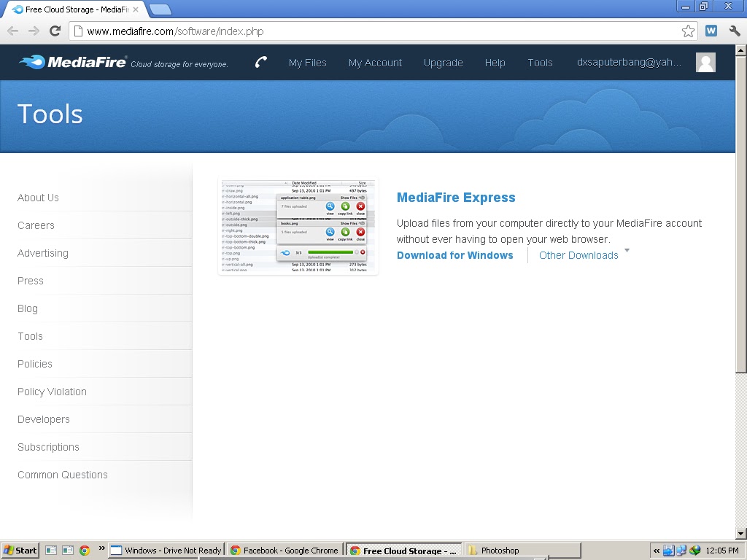Screen dimensions: 747x560
Task: Open Help in the header
Action: pos(495,63)
